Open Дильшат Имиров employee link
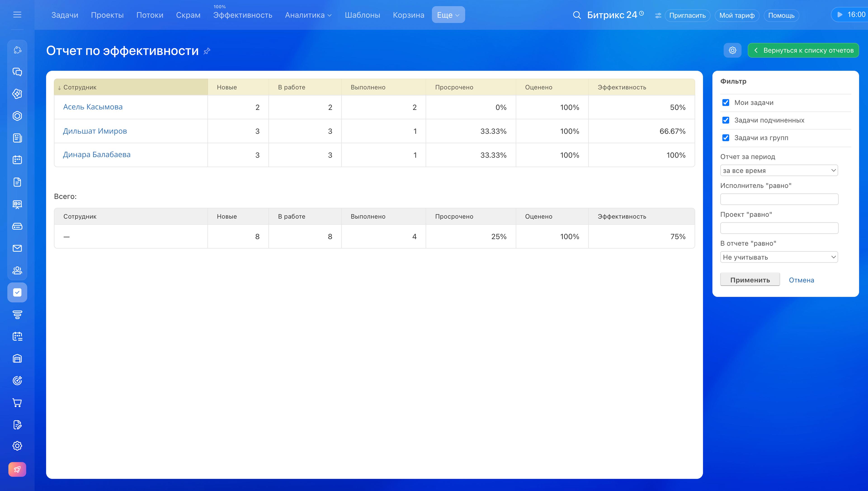 [x=95, y=131]
